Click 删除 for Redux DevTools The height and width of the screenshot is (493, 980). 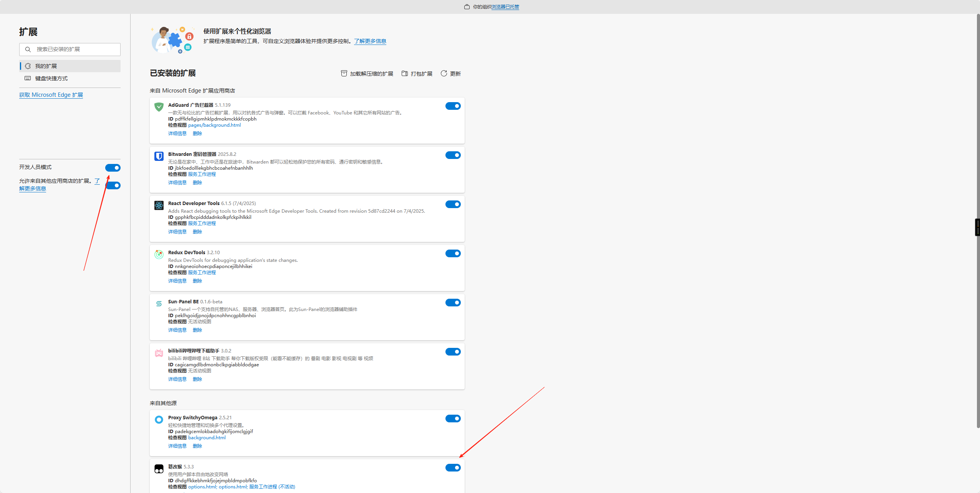pos(197,281)
